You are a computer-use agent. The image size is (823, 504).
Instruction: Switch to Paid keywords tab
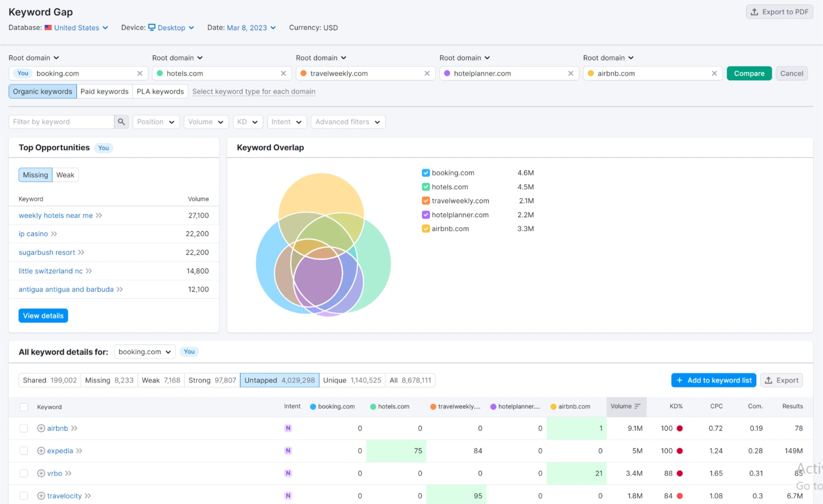pyautogui.click(x=104, y=91)
